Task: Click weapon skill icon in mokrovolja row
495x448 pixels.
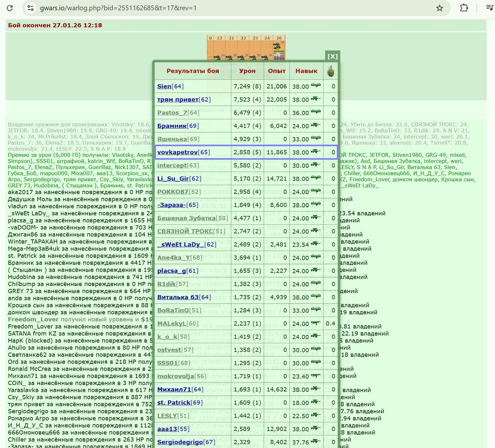Action: (316, 375)
